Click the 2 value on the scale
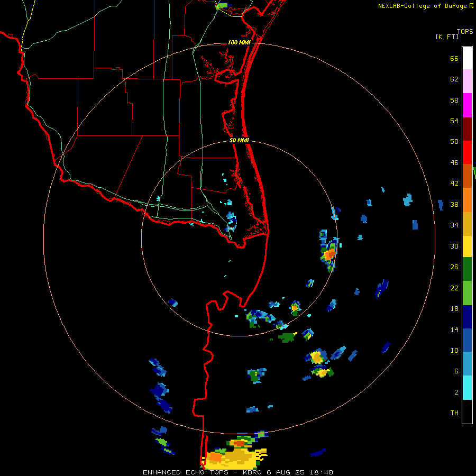Image resolution: width=476 pixels, height=476 pixels. (x=456, y=392)
